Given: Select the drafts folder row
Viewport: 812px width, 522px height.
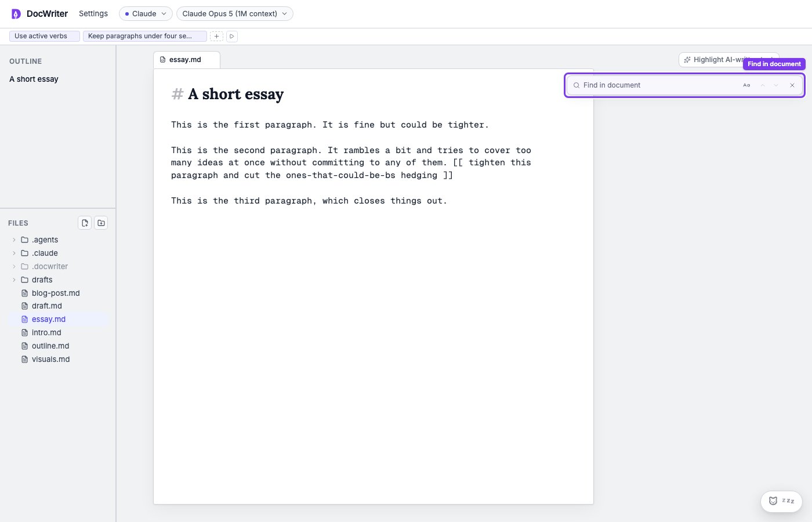Looking at the screenshot, I should coord(58,280).
